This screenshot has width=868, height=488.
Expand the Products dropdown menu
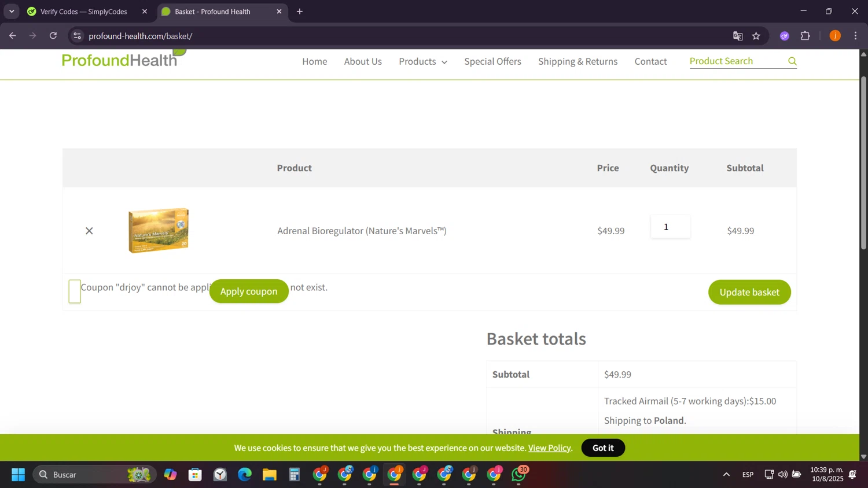pyautogui.click(x=423, y=61)
